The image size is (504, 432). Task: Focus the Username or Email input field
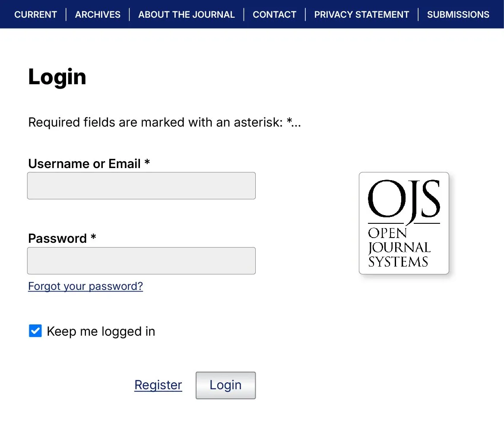point(141,186)
